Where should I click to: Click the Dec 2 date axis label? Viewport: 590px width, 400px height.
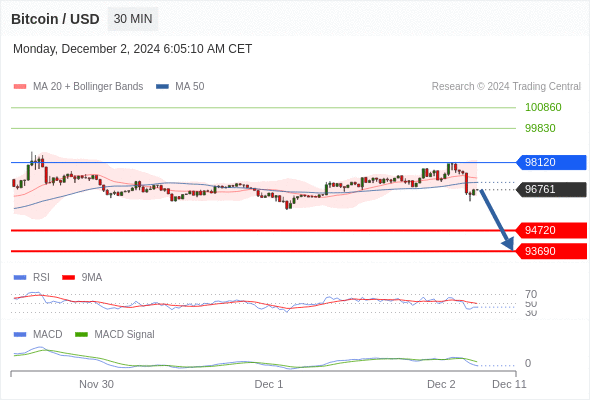pyautogui.click(x=441, y=384)
